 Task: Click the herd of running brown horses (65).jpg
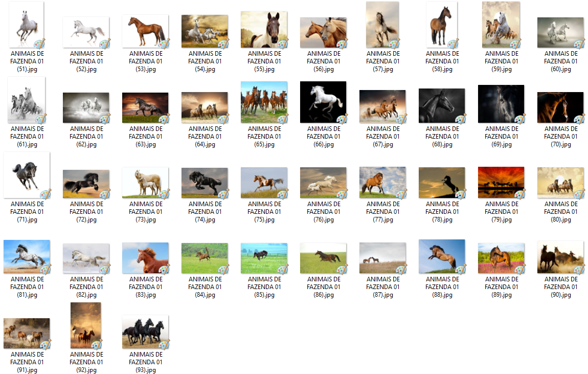264,102
